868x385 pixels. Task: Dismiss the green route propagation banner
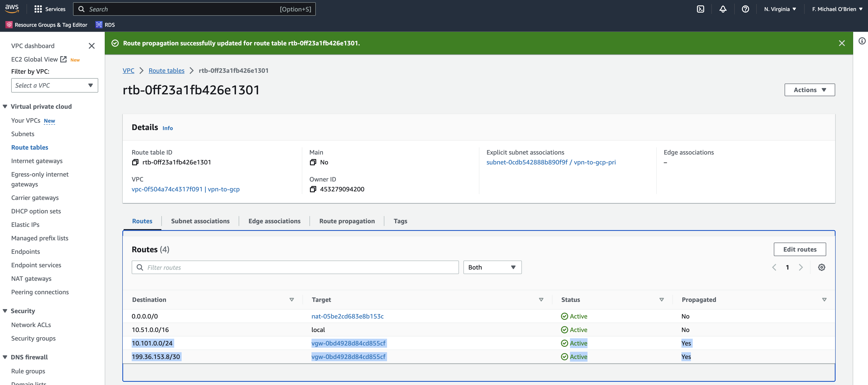click(x=842, y=43)
